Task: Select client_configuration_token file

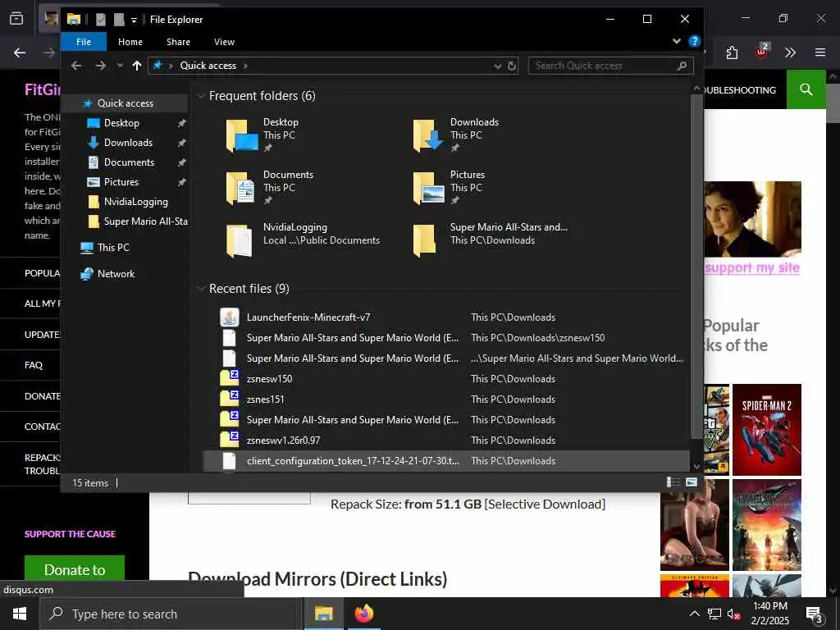Action: [445, 461]
